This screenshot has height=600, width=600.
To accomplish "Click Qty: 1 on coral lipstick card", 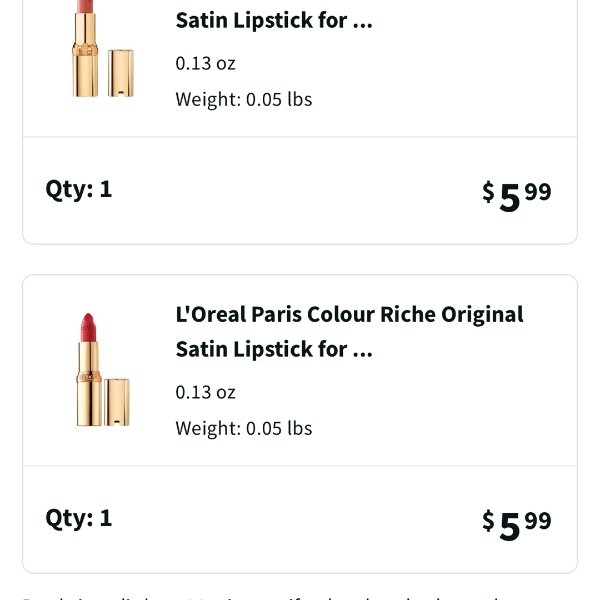I will click(78, 190).
